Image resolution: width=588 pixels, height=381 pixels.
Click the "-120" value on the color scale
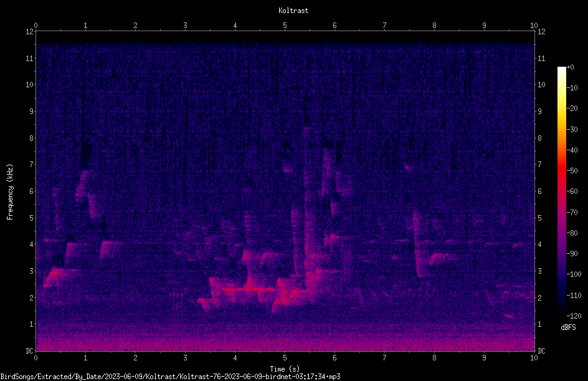click(x=574, y=316)
